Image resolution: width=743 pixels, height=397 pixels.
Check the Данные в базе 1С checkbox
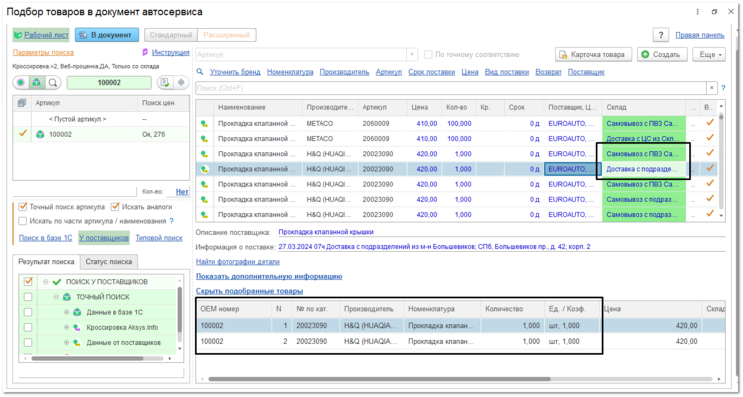point(28,312)
